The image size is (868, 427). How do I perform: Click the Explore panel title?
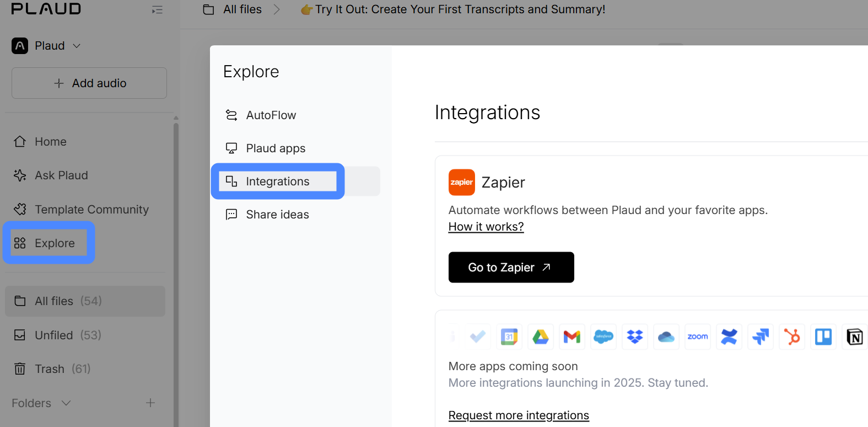[251, 72]
